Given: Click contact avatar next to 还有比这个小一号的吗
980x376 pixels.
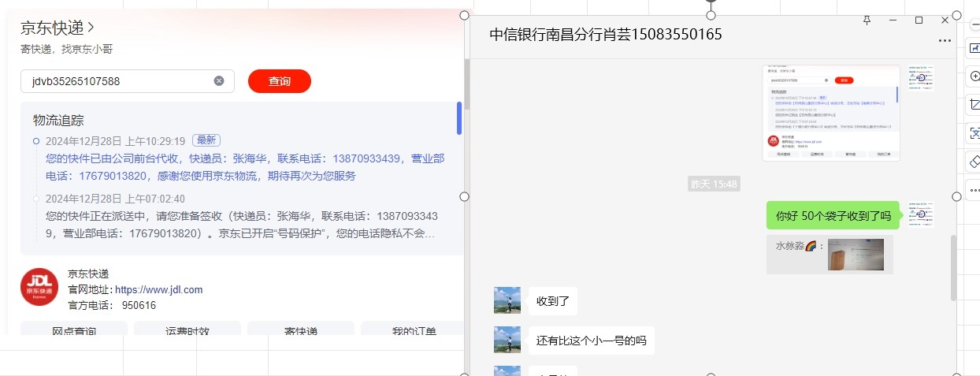Looking at the screenshot, I should 507,340.
